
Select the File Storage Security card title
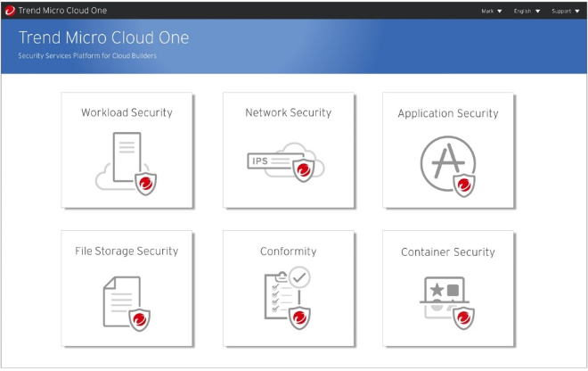tap(127, 251)
